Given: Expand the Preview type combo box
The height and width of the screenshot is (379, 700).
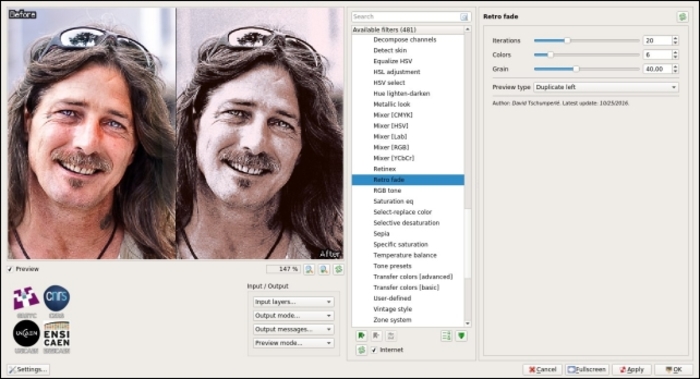Looking at the screenshot, I should pos(606,87).
